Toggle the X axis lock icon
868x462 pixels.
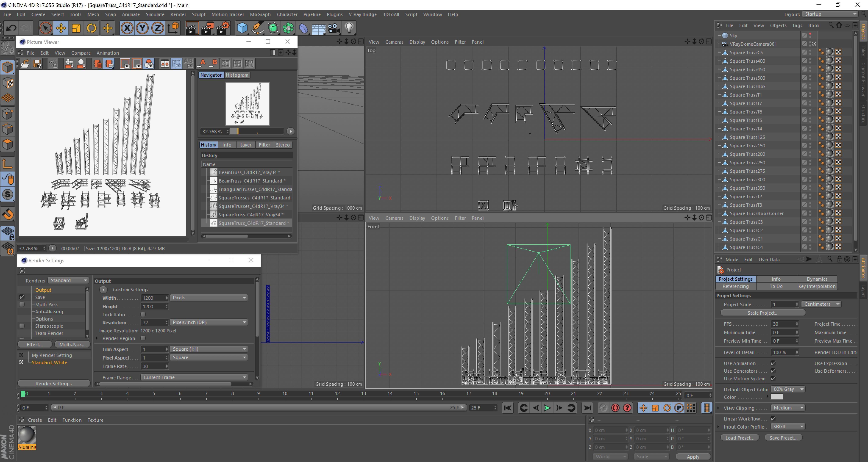click(x=127, y=28)
